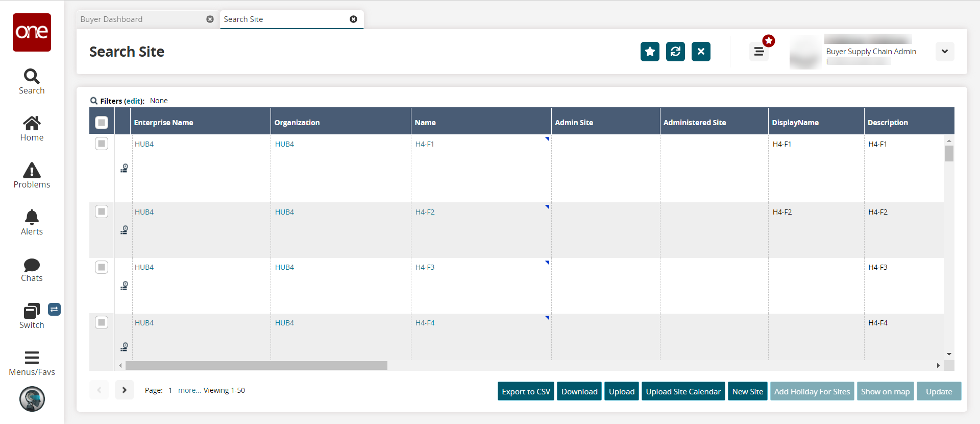Click the filters edit link

(x=134, y=101)
